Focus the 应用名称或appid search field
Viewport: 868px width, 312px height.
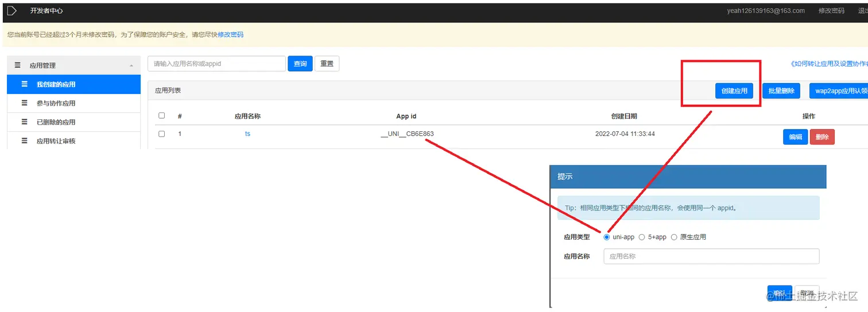(216, 64)
